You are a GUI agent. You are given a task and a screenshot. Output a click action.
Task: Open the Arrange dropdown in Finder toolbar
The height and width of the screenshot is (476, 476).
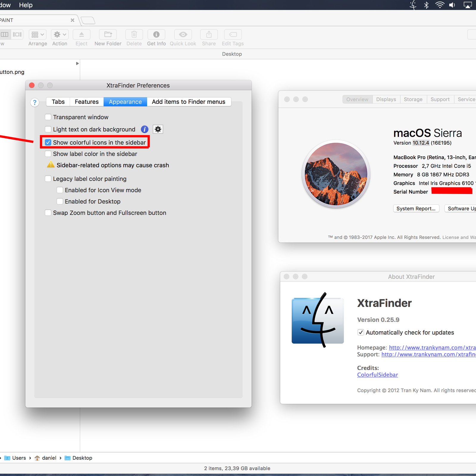[37, 35]
